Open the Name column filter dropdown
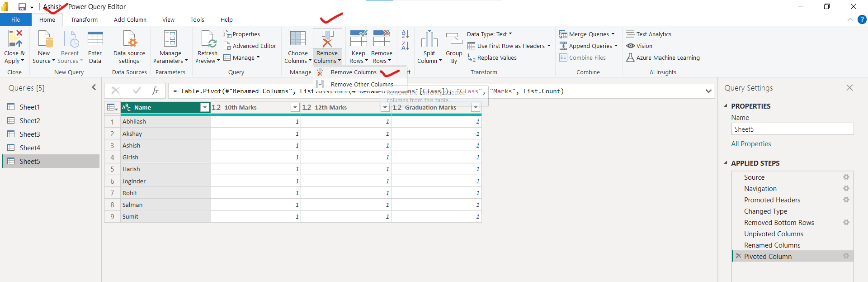This screenshot has height=282, width=868. [x=205, y=107]
